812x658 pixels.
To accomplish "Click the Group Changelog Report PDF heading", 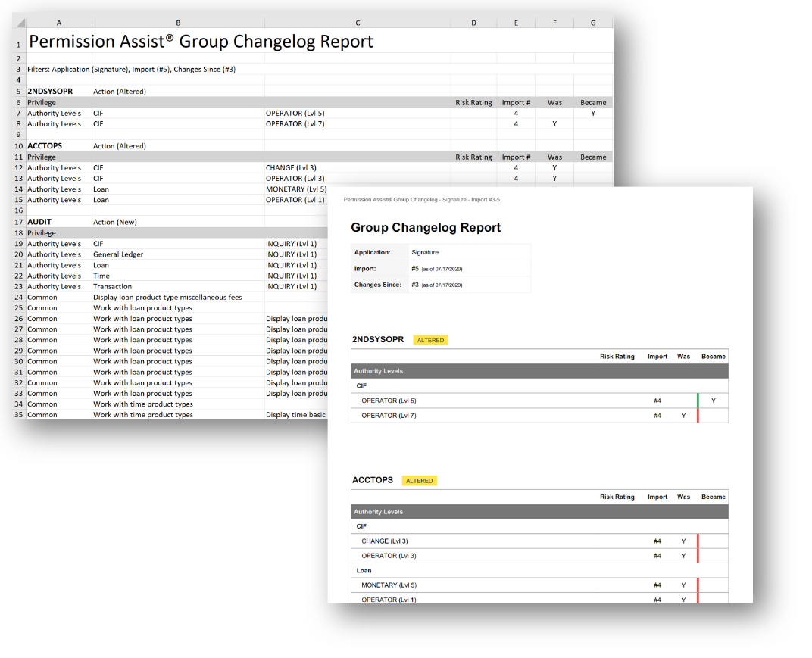I will click(426, 228).
